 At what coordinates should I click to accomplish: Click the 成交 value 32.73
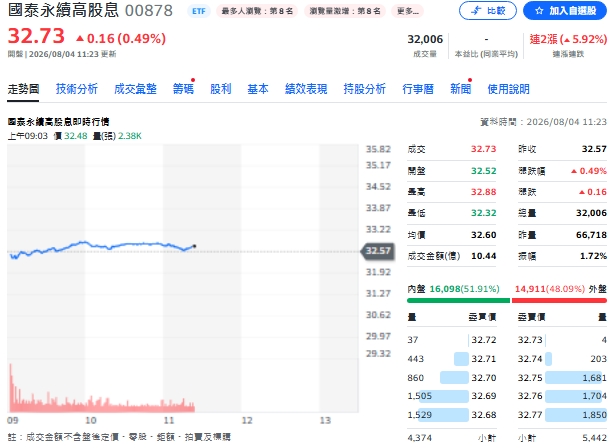[483, 149]
